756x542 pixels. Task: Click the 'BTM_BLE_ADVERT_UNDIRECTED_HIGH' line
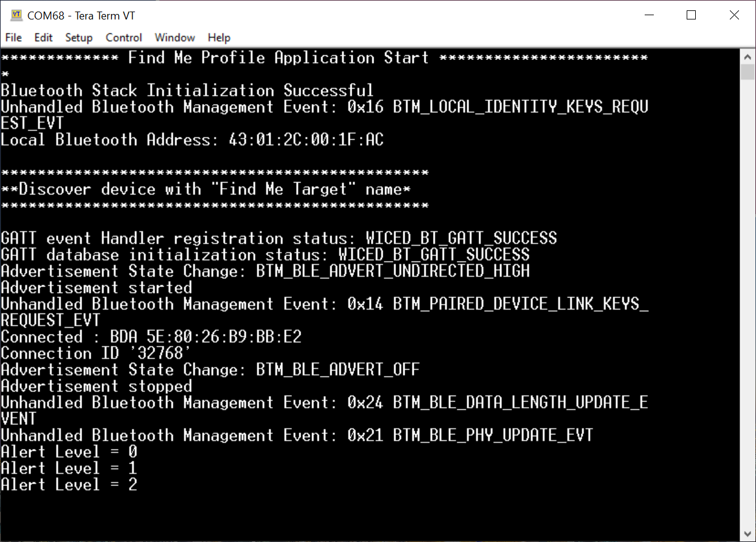265,271
